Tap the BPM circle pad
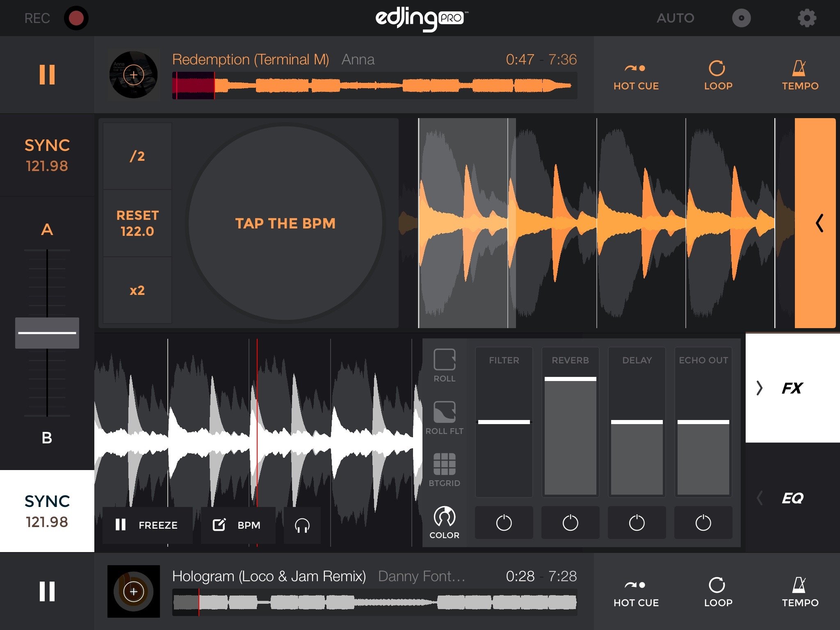This screenshot has height=630, width=840. pyautogui.click(x=285, y=223)
